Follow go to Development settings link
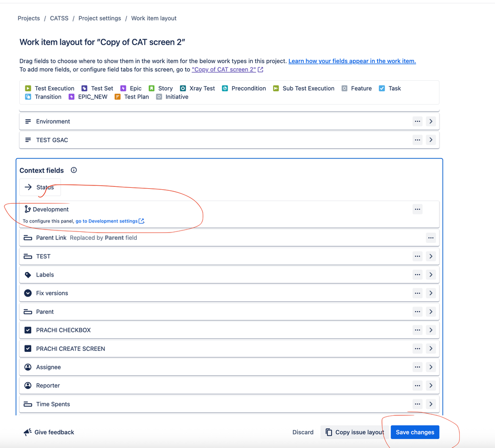Viewport: 495px width, 448px height. (x=109, y=221)
